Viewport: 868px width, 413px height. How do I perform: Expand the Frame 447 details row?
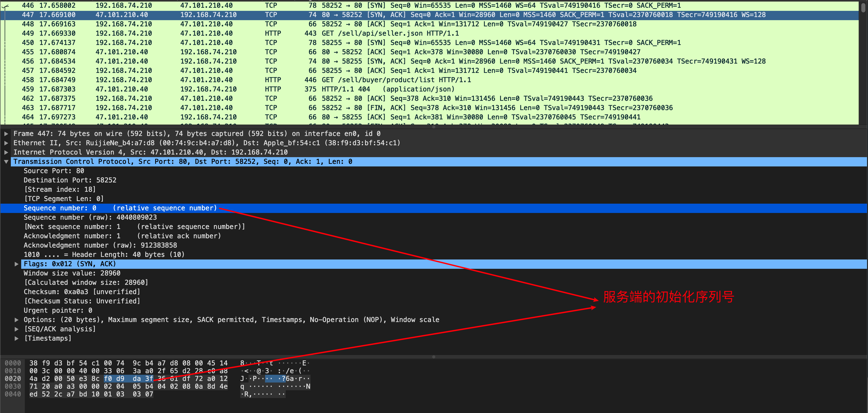tap(6, 134)
